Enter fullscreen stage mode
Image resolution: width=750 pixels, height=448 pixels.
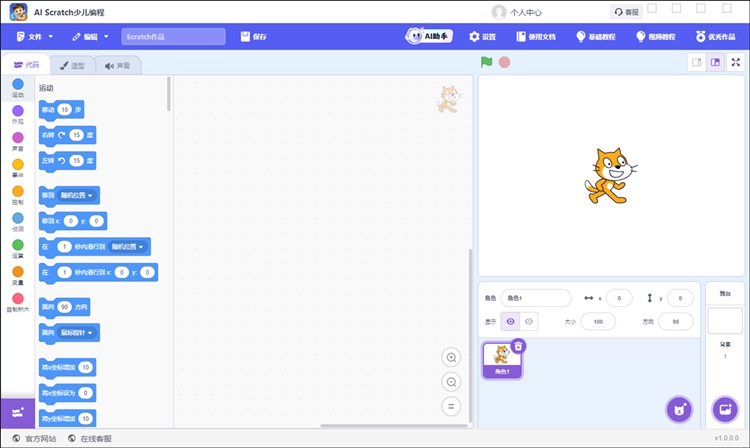click(736, 62)
